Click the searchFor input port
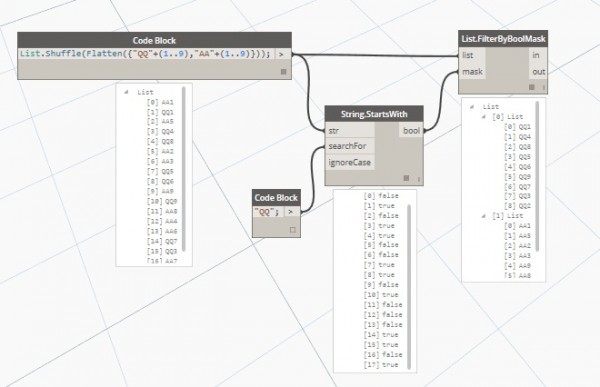The image size is (600, 387). tap(350, 146)
